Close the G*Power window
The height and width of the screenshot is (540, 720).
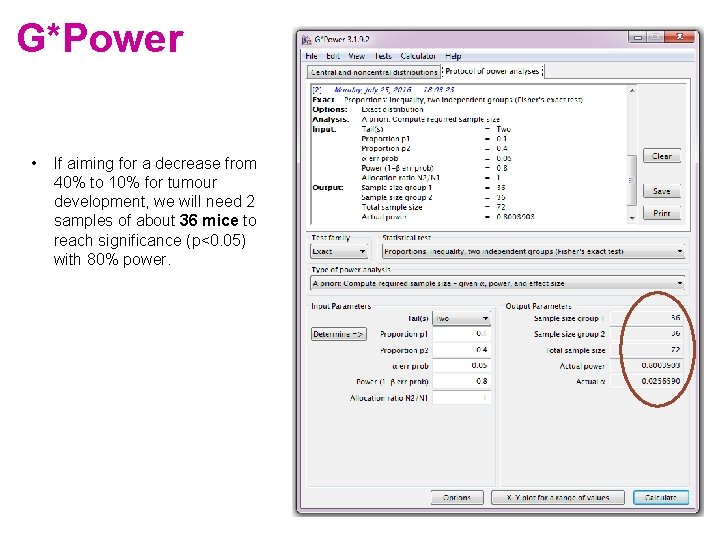tap(679, 37)
